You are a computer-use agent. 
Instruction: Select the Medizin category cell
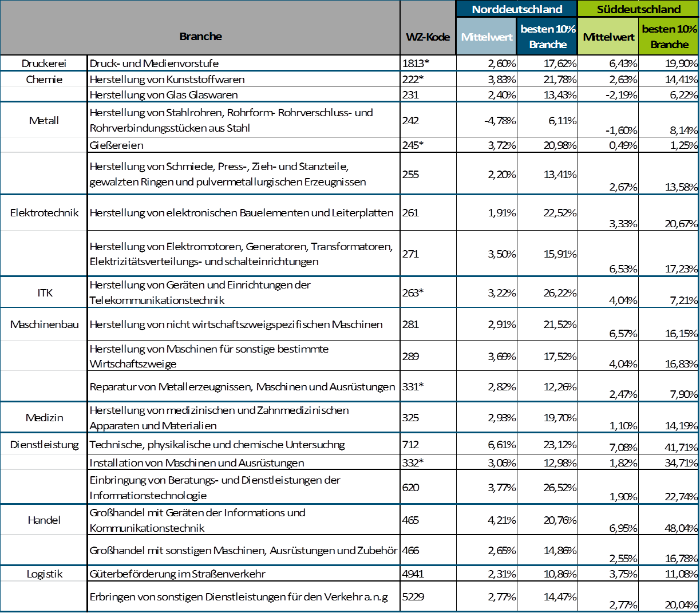point(44,418)
